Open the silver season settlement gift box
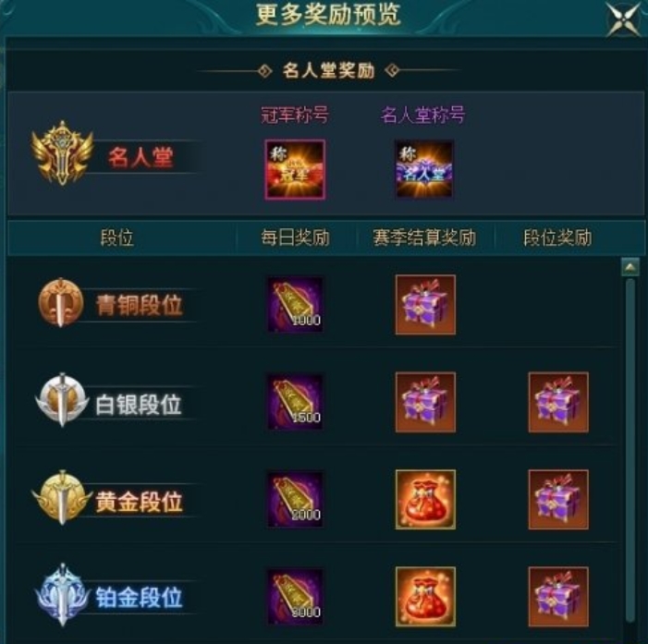This screenshot has width=648, height=644. point(425,402)
